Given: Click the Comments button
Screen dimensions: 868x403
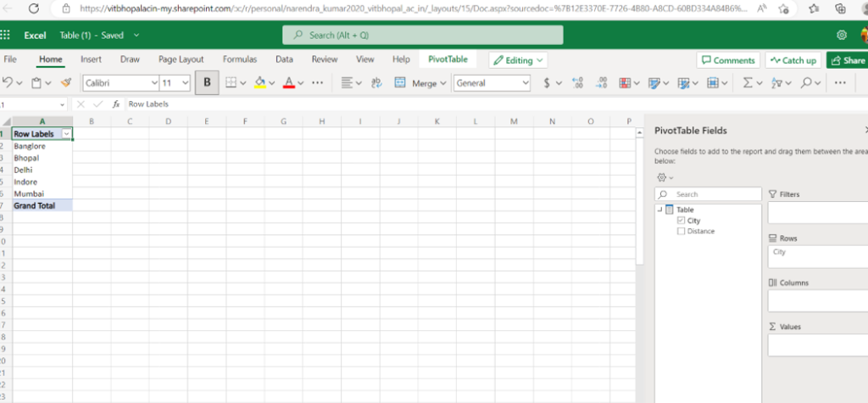Looking at the screenshot, I should pyautogui.click(x=728, y=60).
